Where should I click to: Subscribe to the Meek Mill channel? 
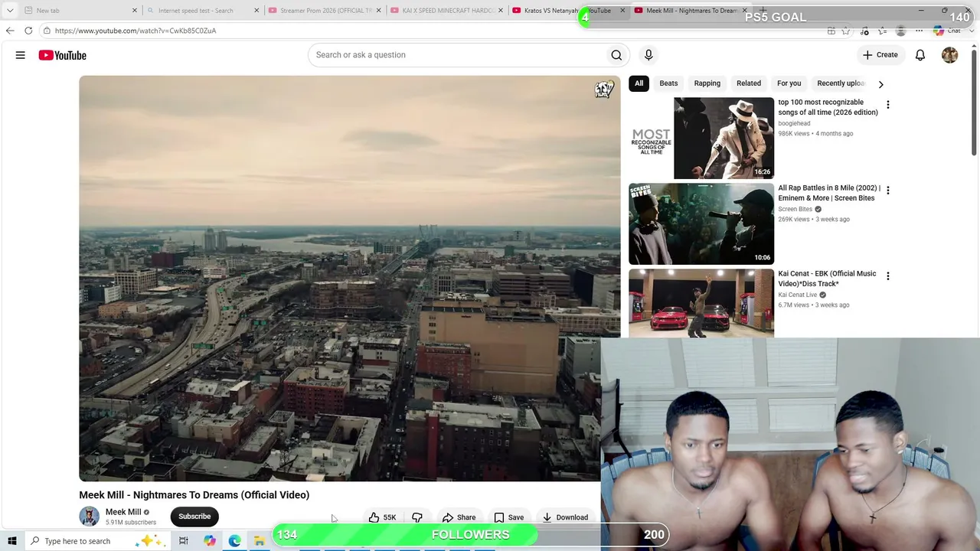pyautogui.click(x=194, y=517)
